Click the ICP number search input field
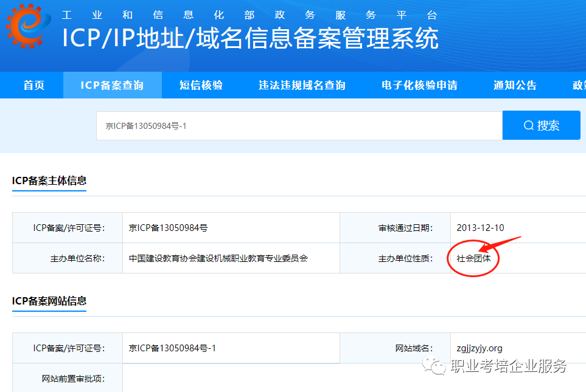Image resolution: width=586 pixels, height=392 pixels. [299, 126]
